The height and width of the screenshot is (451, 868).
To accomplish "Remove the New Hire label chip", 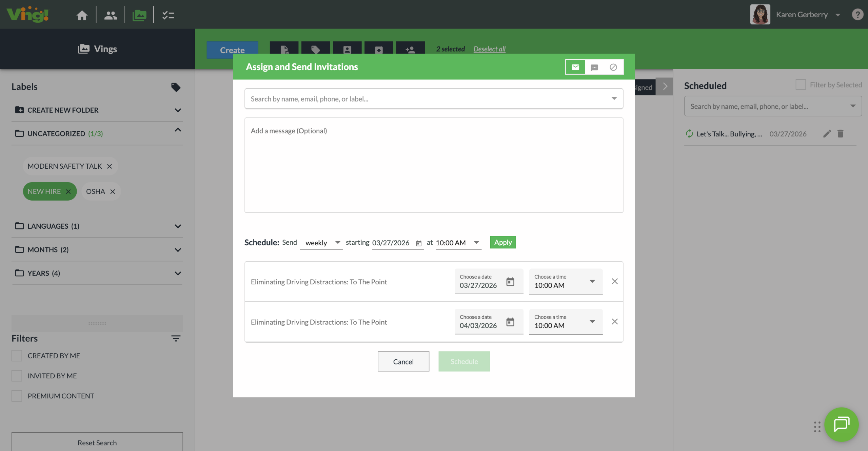I will (68, 191).
